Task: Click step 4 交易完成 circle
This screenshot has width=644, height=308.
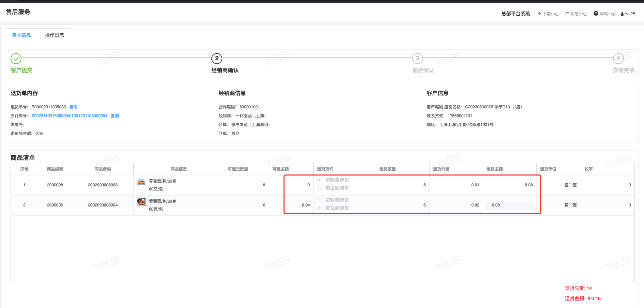Action: tap(618, 59)
